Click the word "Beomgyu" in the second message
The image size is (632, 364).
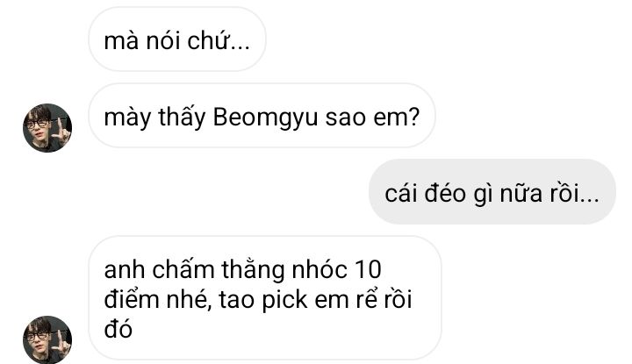(x=266, y=118)
